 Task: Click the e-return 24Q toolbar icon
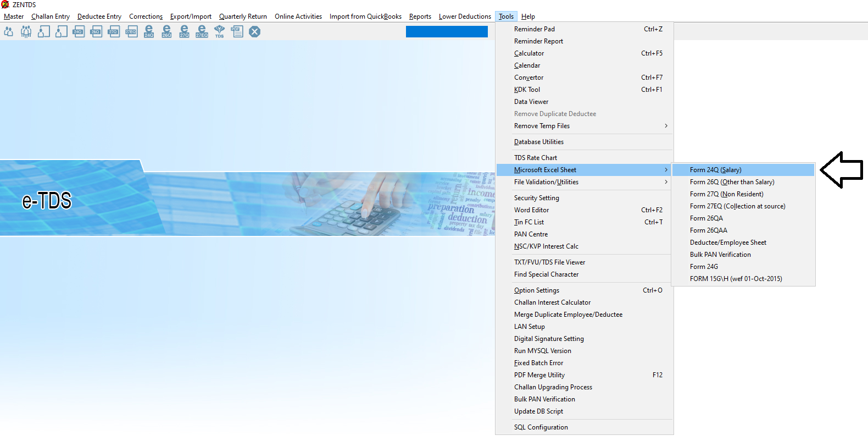[x=149, y=31]
